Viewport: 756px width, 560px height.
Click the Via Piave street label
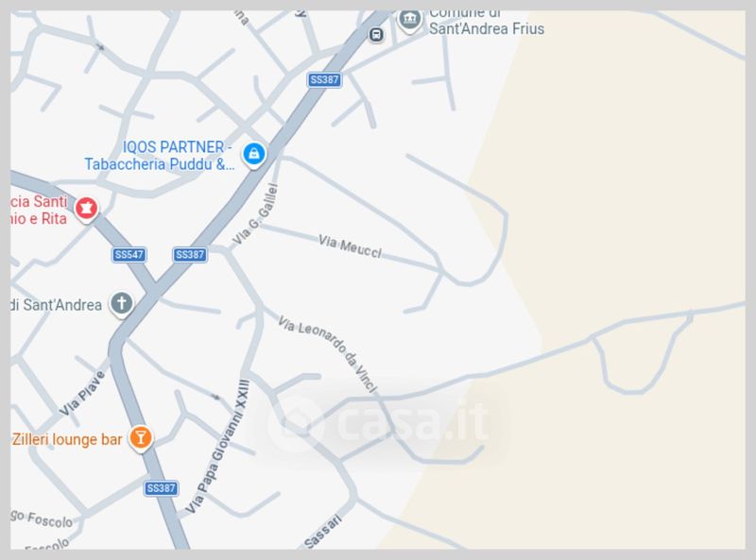click(82, 393)
